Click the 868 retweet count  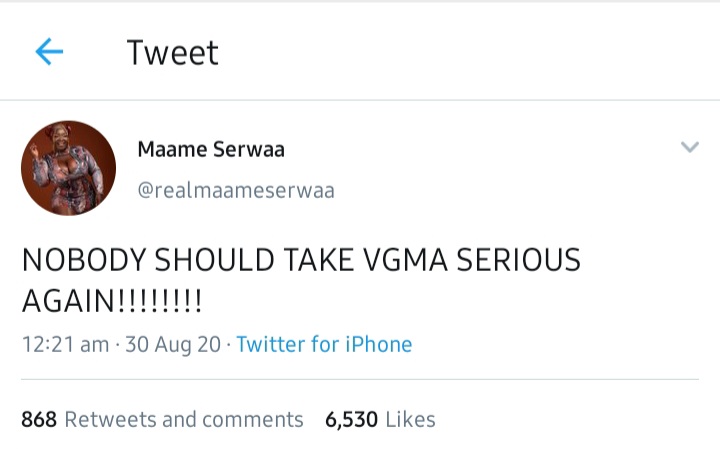[39, 419]
